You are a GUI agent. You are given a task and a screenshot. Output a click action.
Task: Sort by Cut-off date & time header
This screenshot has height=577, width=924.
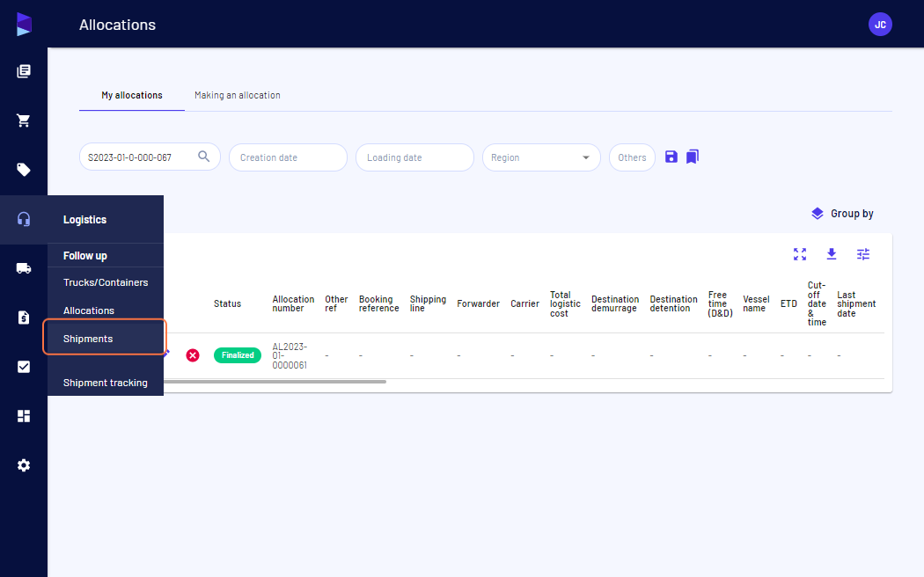(817, 303)
